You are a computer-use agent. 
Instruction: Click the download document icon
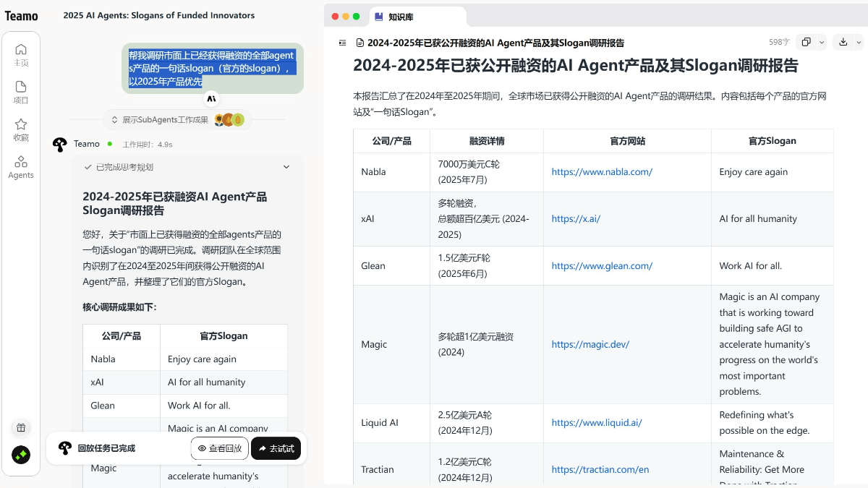pos(843,43)
